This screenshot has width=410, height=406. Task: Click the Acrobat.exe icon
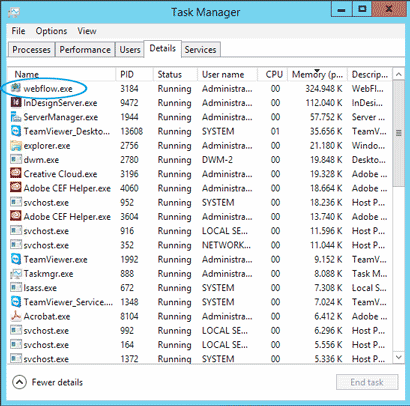pos(16,316)
